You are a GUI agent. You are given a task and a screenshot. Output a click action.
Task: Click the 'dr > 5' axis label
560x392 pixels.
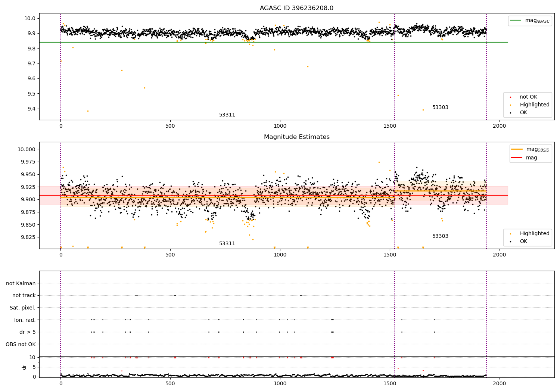[28, 332]
